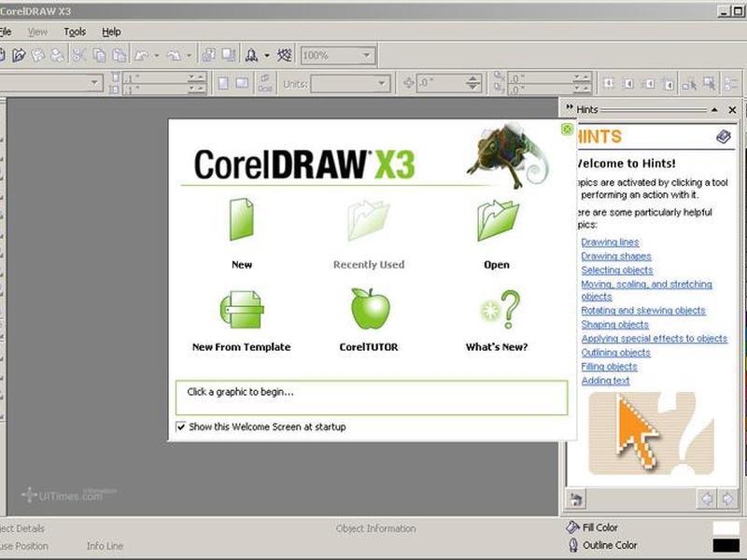Open the Filling objects hint link

609,367
